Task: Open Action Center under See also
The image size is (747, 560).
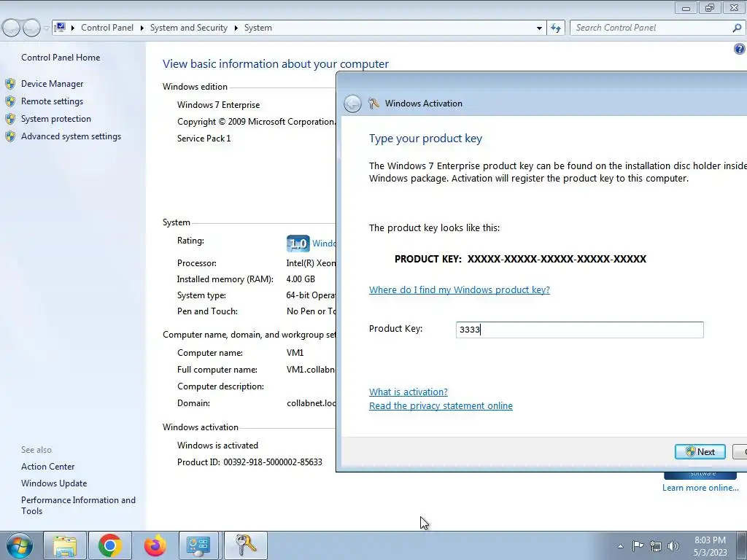Action: [47, 467]
